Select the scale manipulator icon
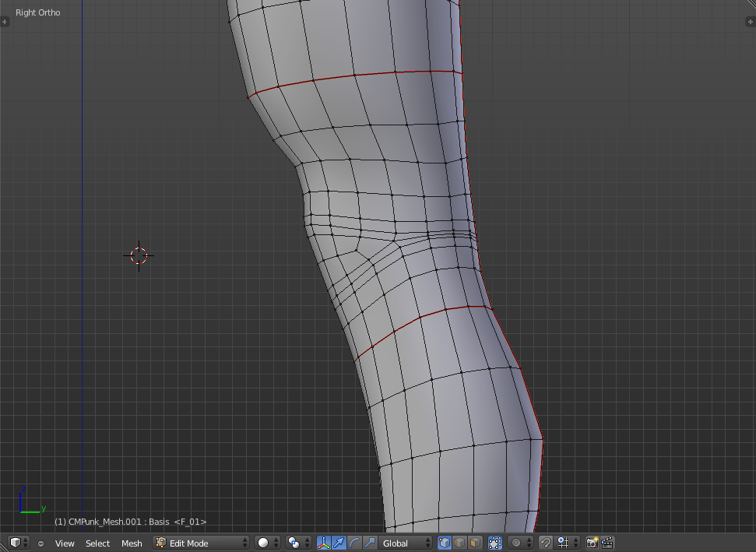 [x=370, y=543]
